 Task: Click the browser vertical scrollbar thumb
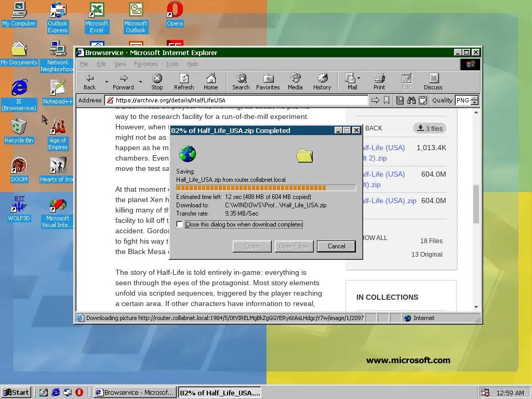pos(476,204)
